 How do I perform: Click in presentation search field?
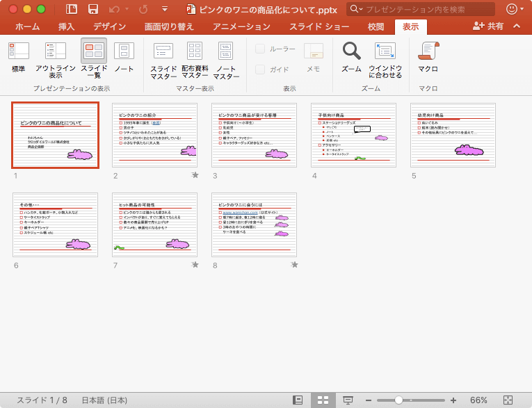click(421, 9)
